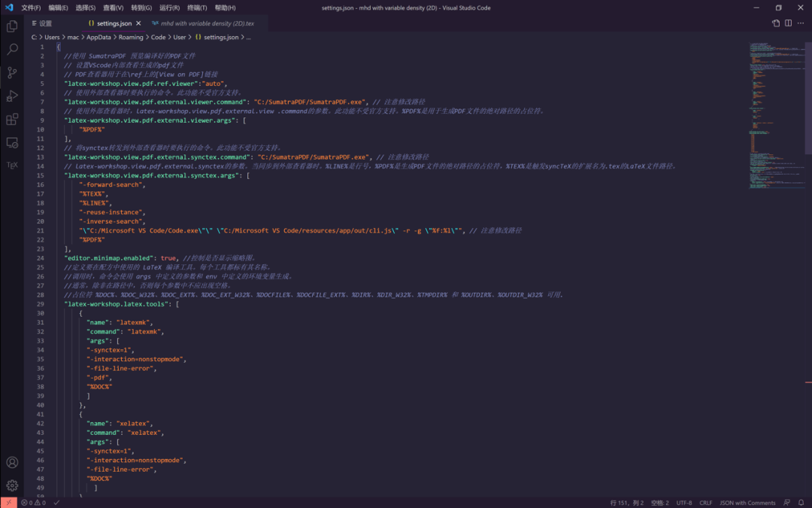The width and height of the screenshot is (812, 508).
Task: Select the settings.json tab
Action: point(114,23)
